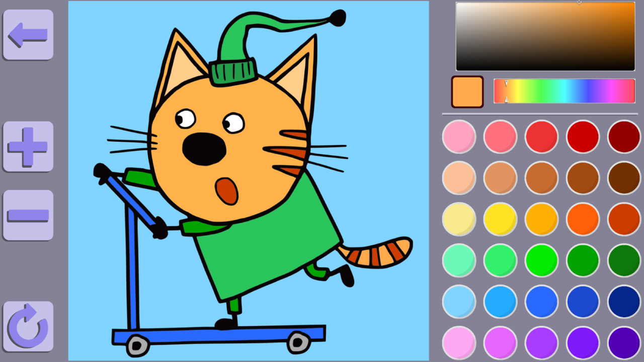Pick the pale yellow swatch
Viewport: 644px width, 362px height.
click(x=459, y=219)
